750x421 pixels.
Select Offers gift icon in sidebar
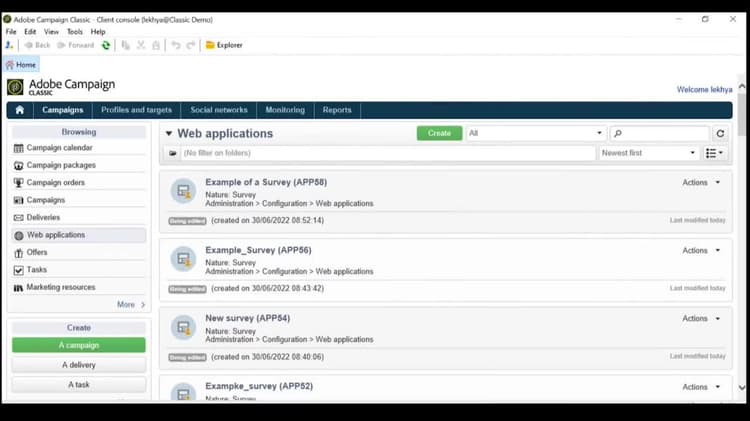[19, 253]
